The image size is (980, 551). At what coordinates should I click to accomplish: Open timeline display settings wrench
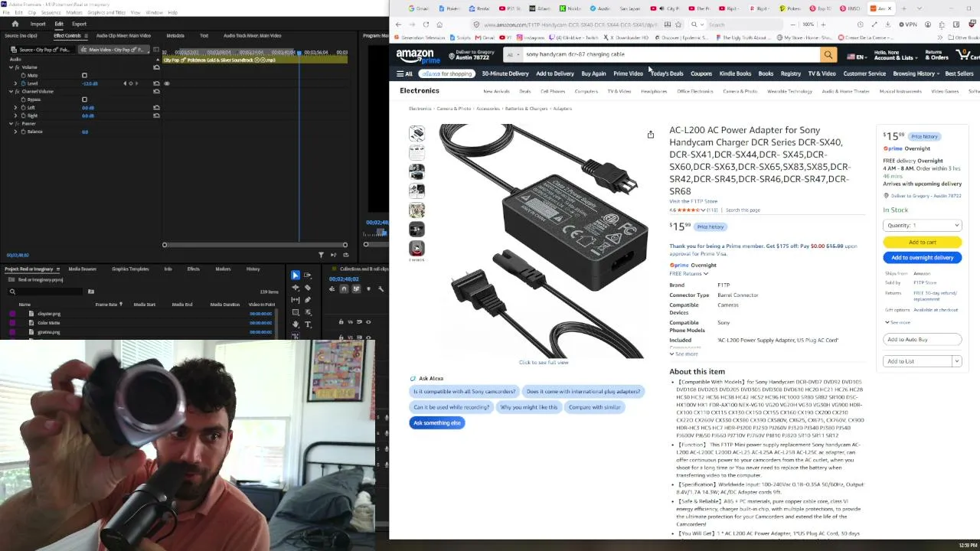(381, 289)
